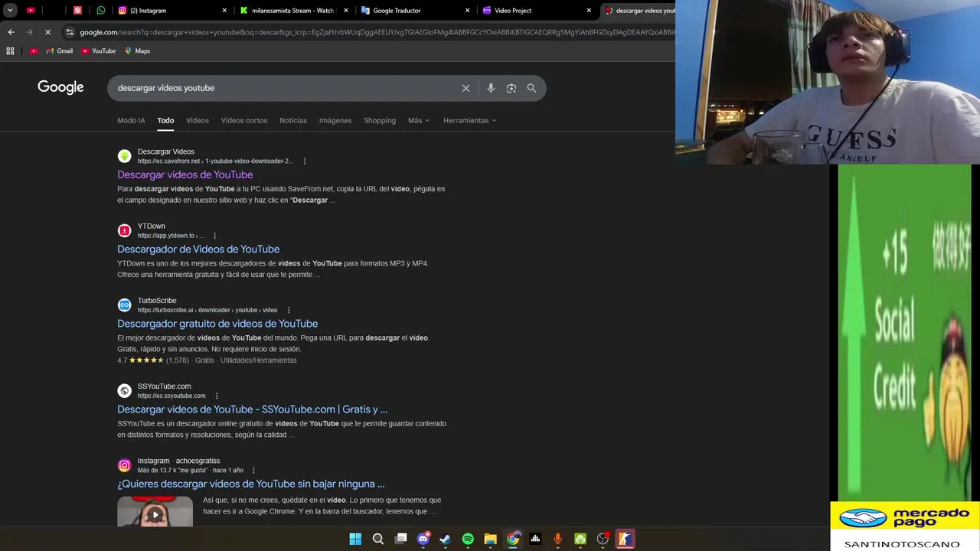Open more options for SSYouTube result
The height and width of the screenshot is (551, 980).
(x=217, y=396)
